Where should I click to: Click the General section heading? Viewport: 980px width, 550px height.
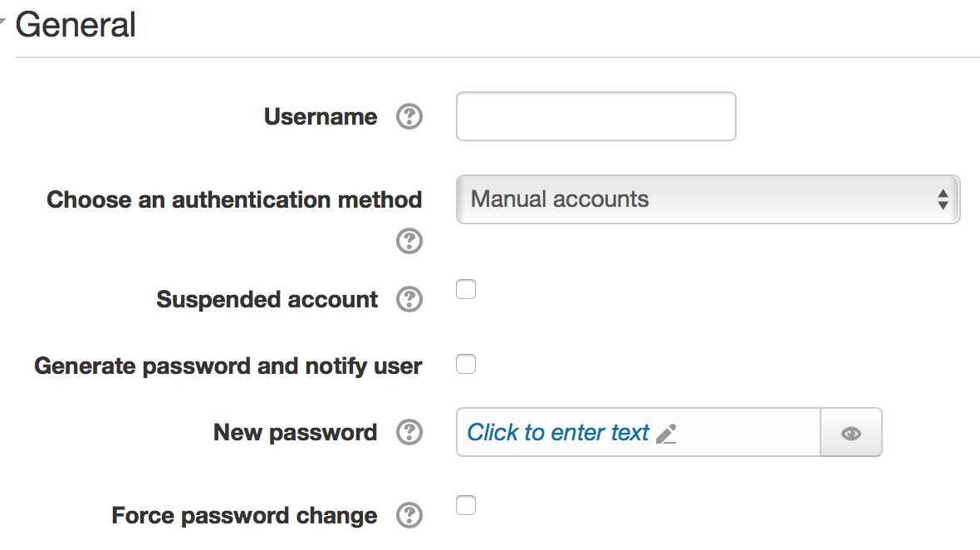pos(76,25)
